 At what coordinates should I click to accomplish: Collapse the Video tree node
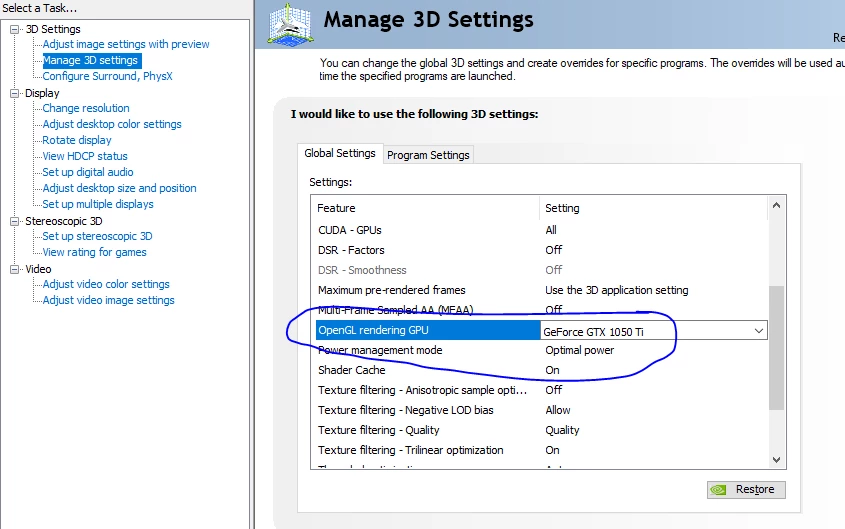(15, 269)
